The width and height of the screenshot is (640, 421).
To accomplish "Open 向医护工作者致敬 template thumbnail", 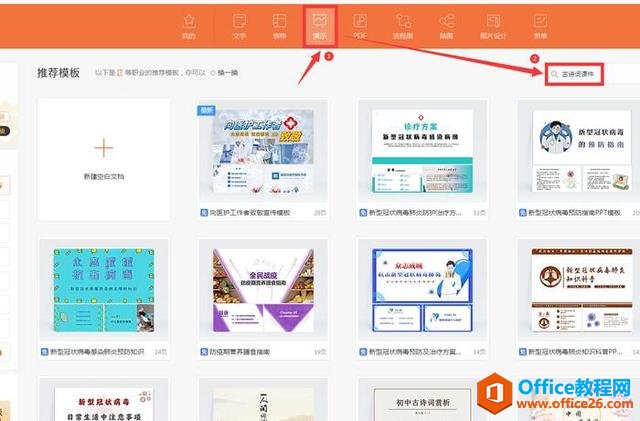I will 263,151.
